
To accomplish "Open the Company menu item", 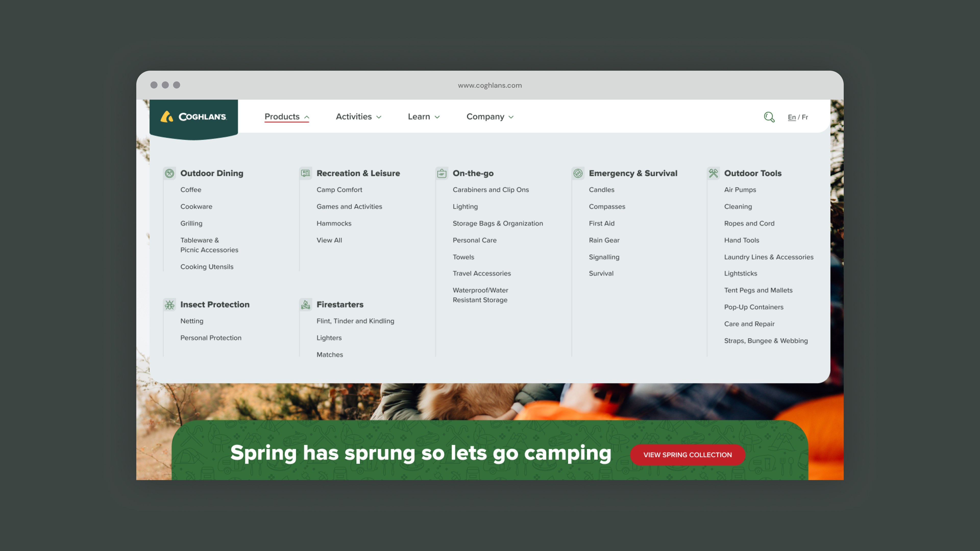I will point(485,117).
